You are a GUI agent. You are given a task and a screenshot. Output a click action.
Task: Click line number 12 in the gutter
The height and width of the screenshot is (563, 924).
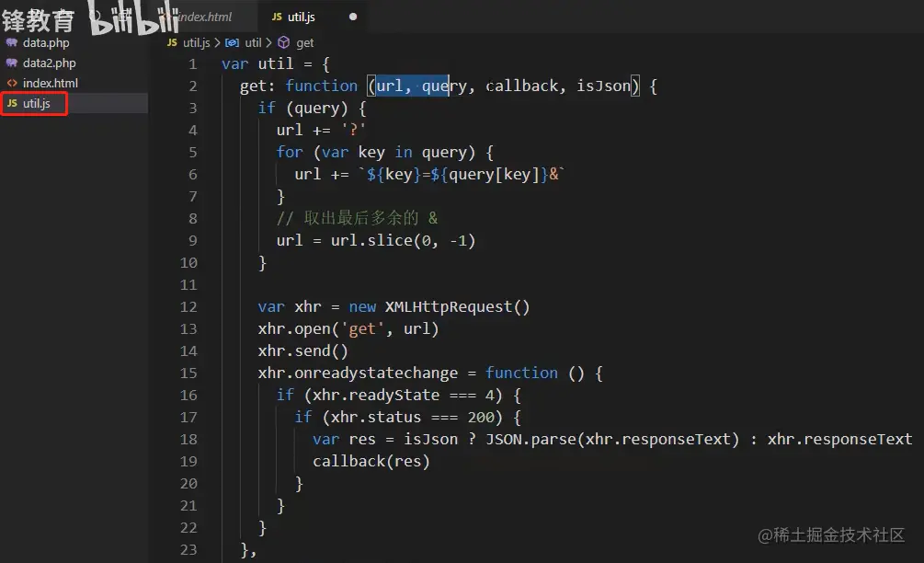pos(188,307)
